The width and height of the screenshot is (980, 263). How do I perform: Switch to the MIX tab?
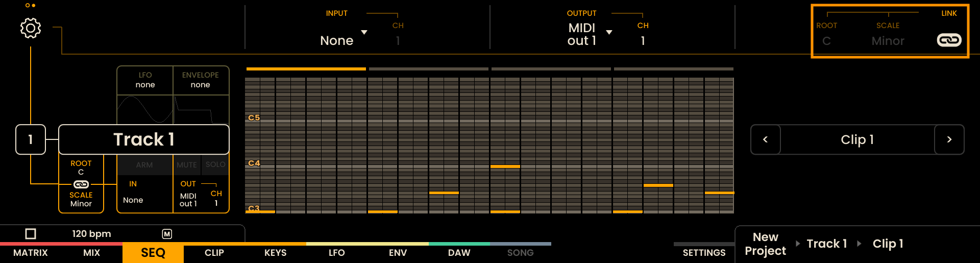tap(92, 253)
